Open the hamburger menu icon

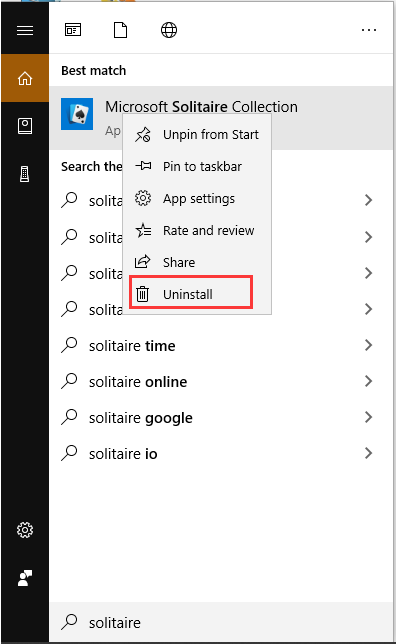[x=25, y=30]
